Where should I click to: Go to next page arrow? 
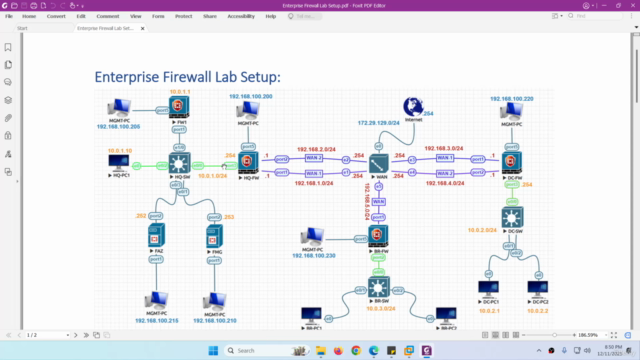click(76, 335)
